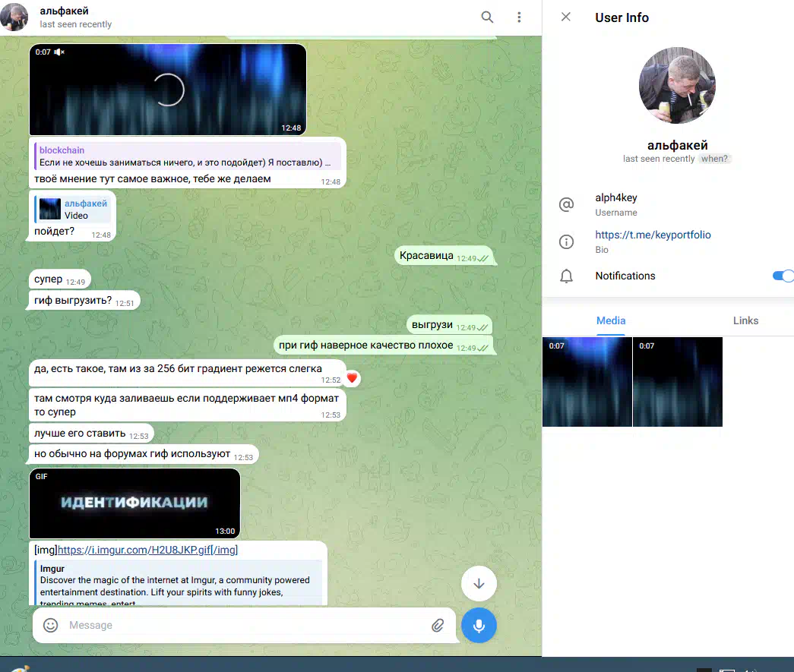
Task: Open the three-dot chat menu
Action: pyautogui.click(x=519, y=17)
